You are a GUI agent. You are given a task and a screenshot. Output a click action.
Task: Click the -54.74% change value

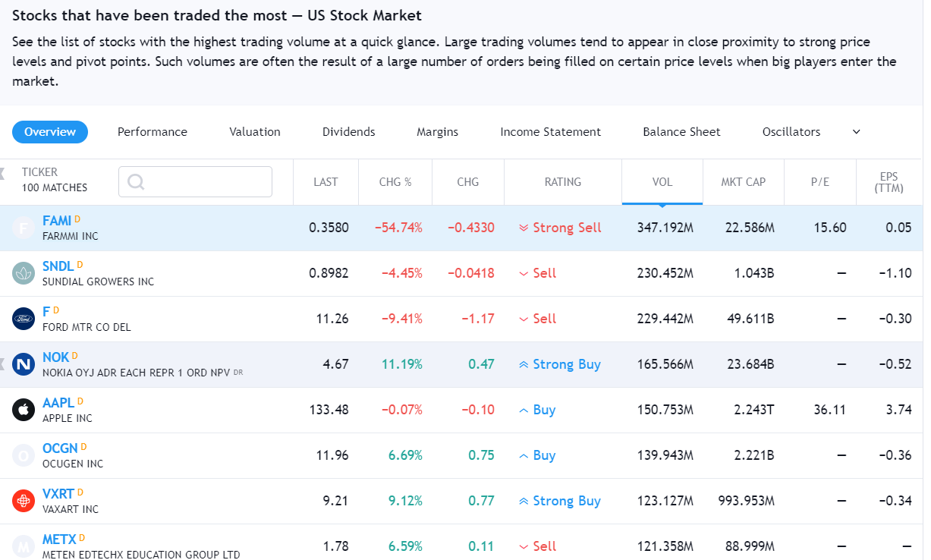click(x=398, y=228)
